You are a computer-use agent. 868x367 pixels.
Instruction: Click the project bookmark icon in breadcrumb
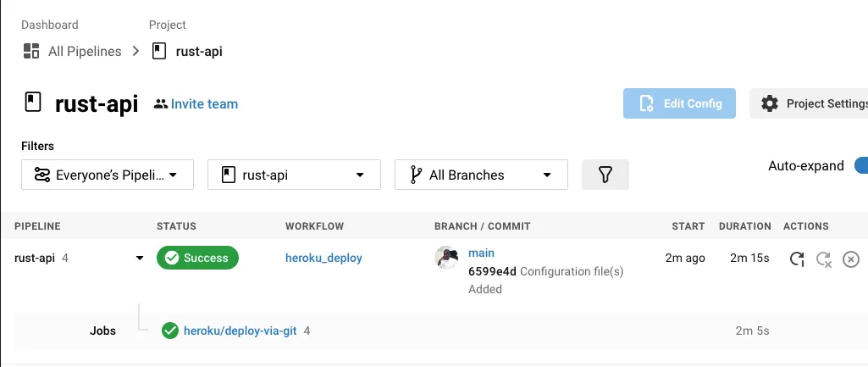(x=159, y=51)
